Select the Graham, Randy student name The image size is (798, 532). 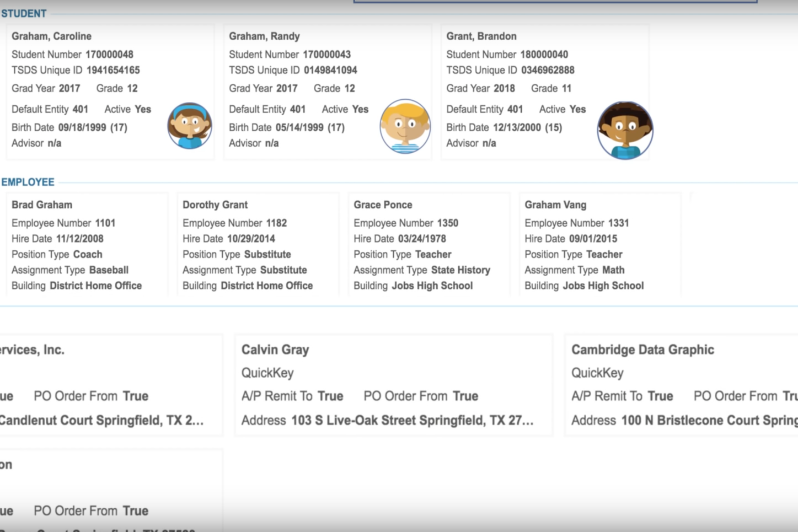coord(264,36)
